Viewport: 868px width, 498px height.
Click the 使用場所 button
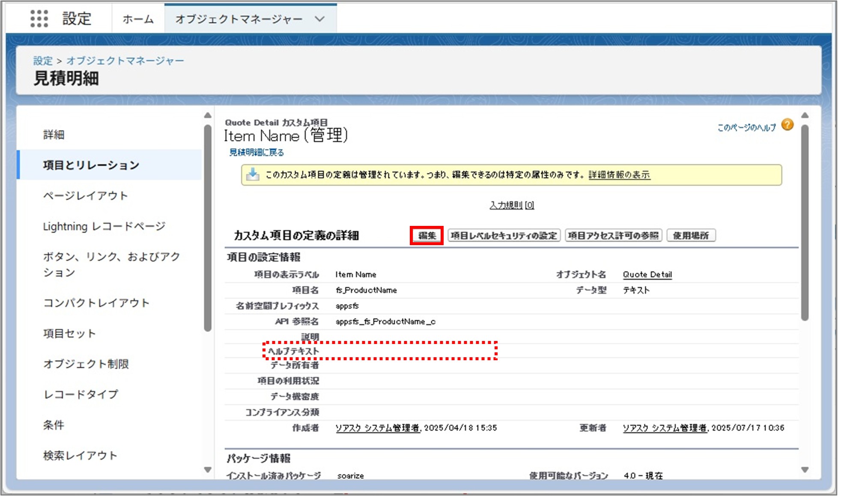coord(691,235)
